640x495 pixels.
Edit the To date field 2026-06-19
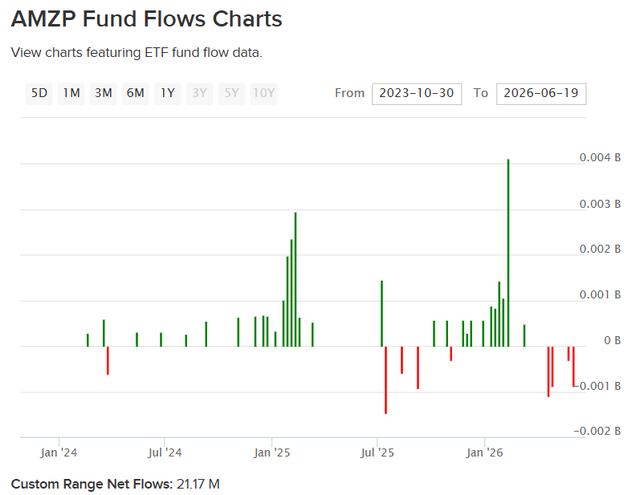(x=541, y=94)
